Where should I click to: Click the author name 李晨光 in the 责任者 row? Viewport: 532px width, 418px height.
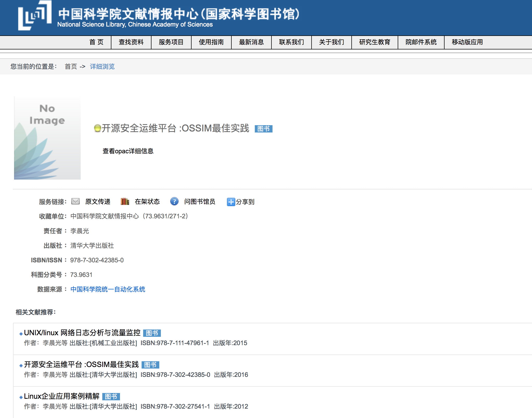point(80,231)
